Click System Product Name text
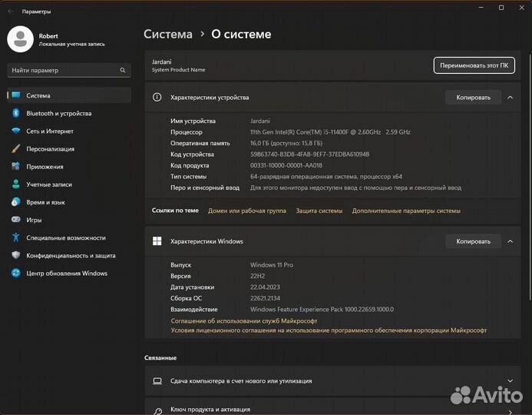Screen dimensions: 532x415 click(x=178, y=70)
